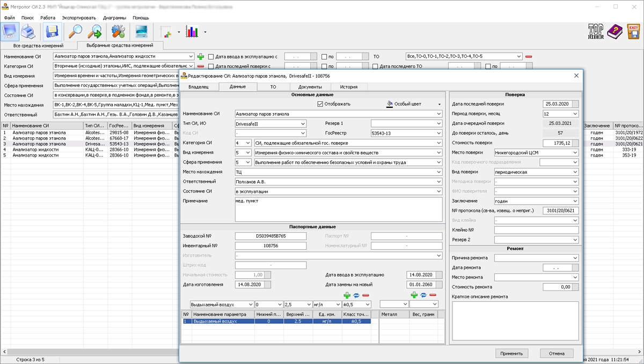Click the magnifying glass search icon

[75, 32]
